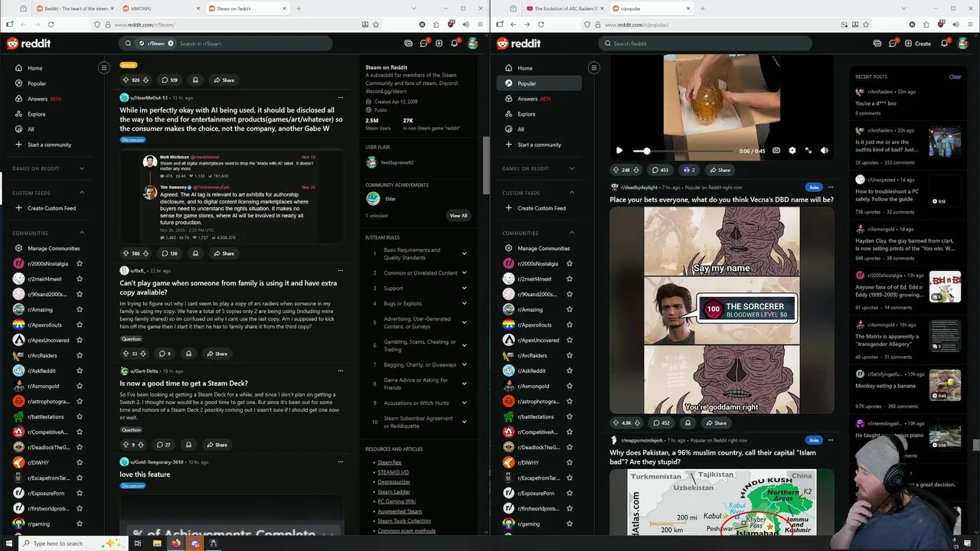Join r/mapporncirclejerk from the Pakistan post
The image size is (980, 551).
point(814,440)
